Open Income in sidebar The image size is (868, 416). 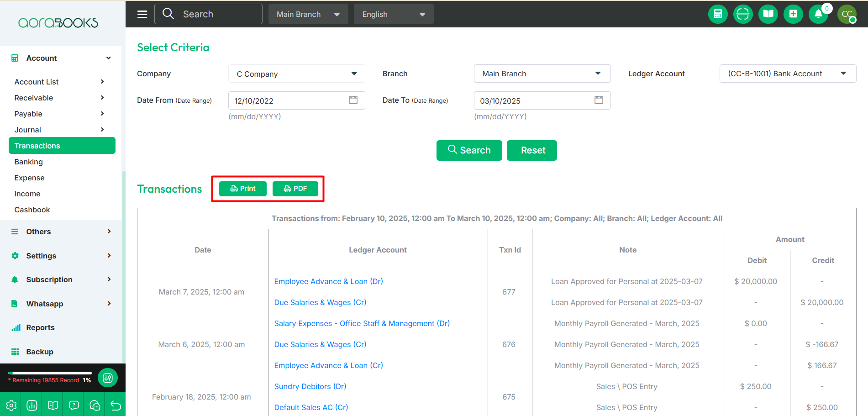coord(27,194)
